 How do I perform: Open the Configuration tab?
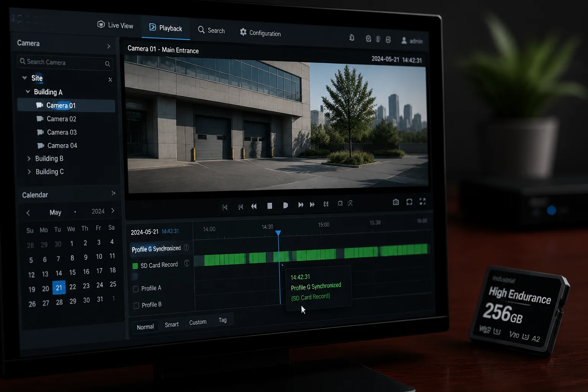point(260,33)
